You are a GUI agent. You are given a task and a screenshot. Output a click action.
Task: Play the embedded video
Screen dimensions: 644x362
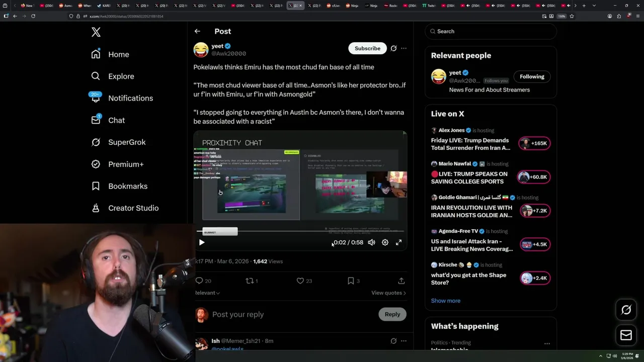[202, 242]
